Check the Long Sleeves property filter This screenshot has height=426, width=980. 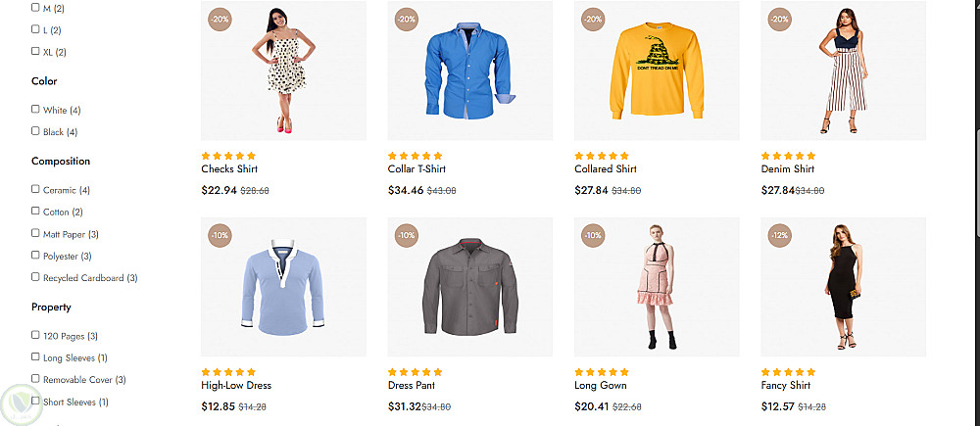pyautogui.click(x=36, y=357)
